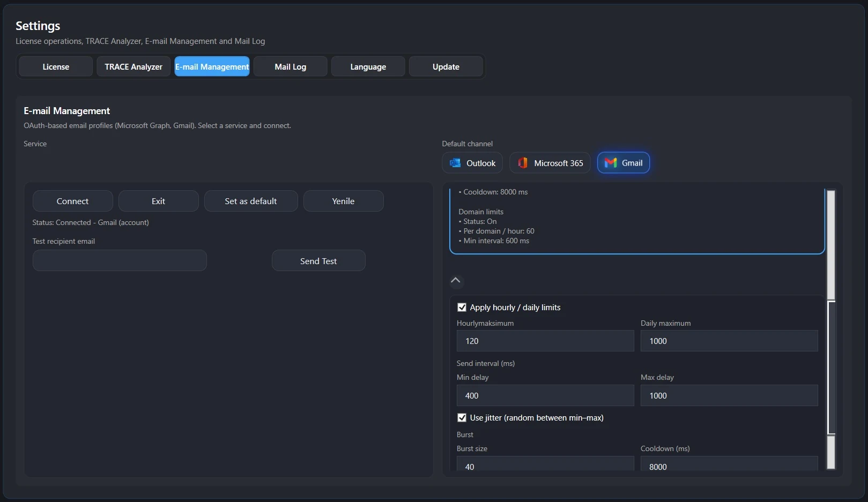This screenshot has width=868, height=502.
Task: Disable the Use jitter checkbox
Action: [x=462, y=418]
